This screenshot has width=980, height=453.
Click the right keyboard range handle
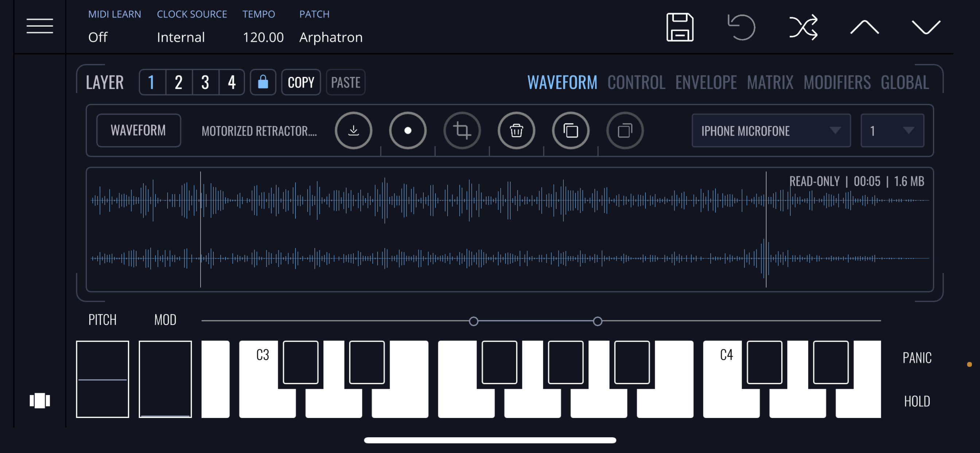click(x=598, y=321)
